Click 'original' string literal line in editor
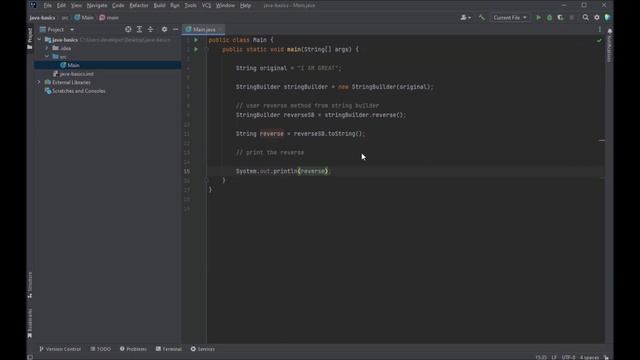Screen dimensions: 640x360 pos(288,68)
